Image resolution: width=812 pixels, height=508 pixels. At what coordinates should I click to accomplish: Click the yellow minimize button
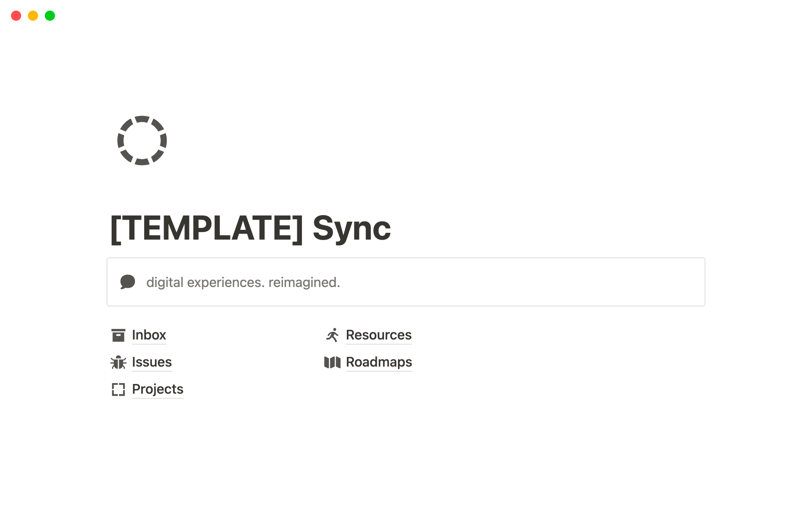tap(33, 16)
